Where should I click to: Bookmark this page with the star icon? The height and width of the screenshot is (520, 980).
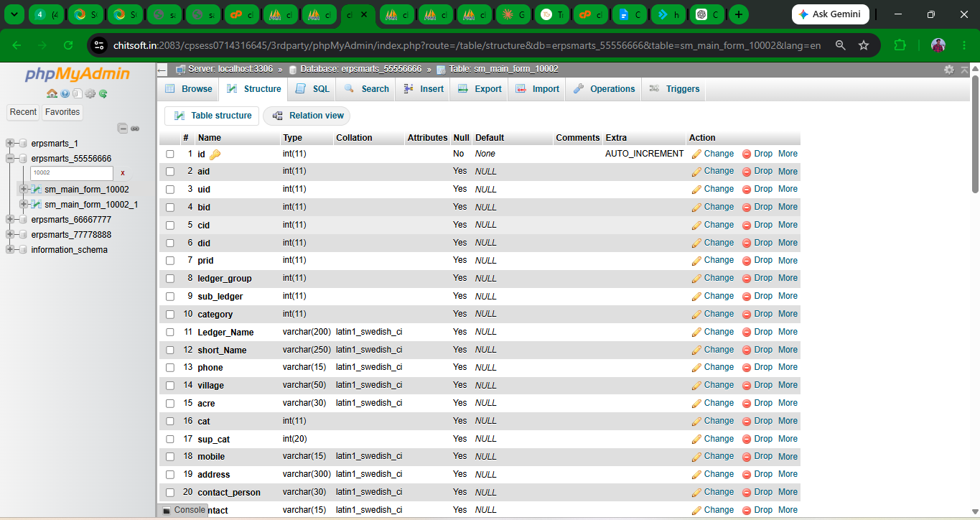click(x=864, y=45)
